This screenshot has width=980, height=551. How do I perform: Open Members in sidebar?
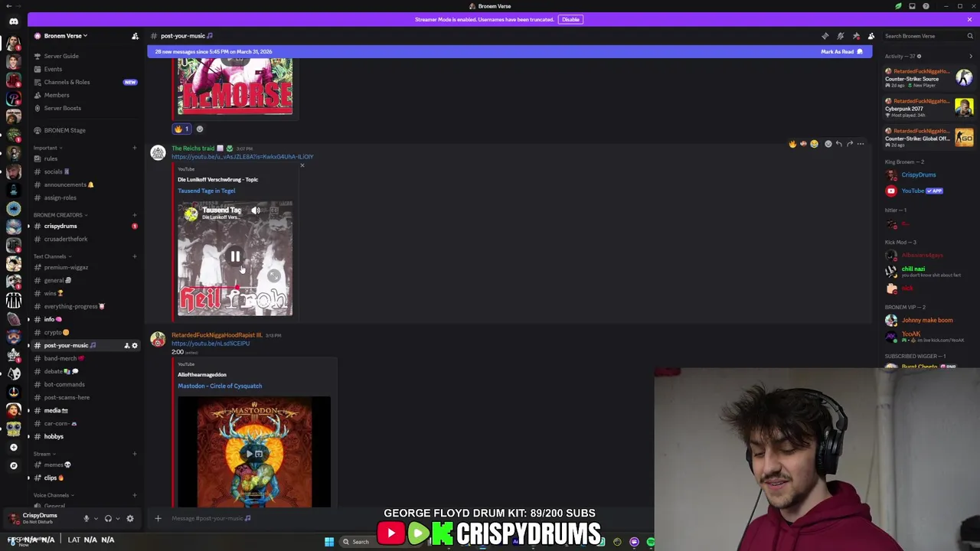[x=57, y=95]
